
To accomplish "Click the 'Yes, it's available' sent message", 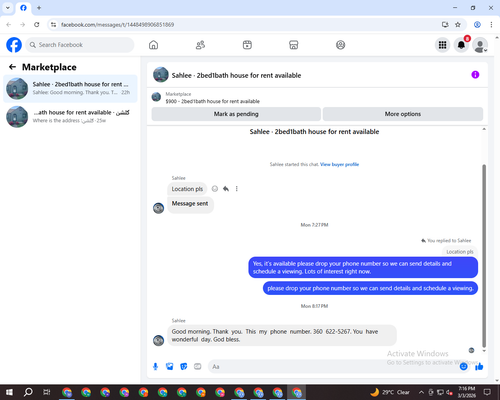I will coord(363,267).
